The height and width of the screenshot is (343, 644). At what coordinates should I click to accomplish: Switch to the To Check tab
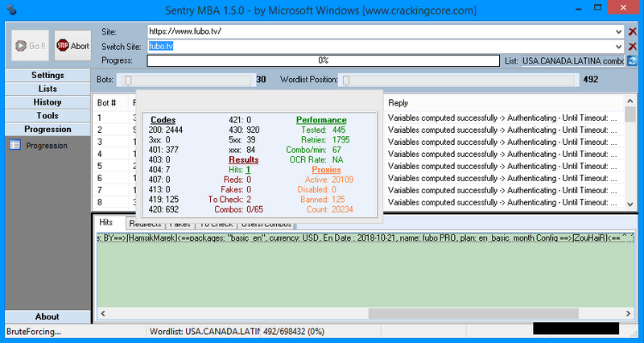[216, 224]
